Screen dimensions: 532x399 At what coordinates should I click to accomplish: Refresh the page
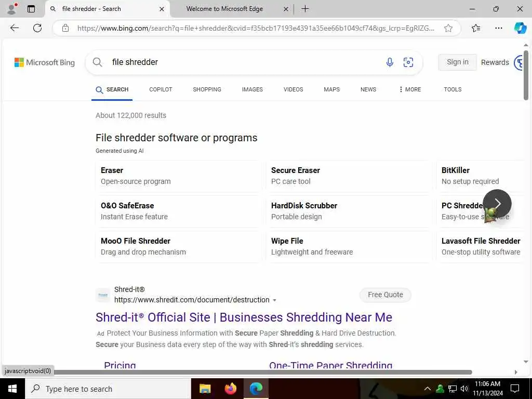click(37, 28)
